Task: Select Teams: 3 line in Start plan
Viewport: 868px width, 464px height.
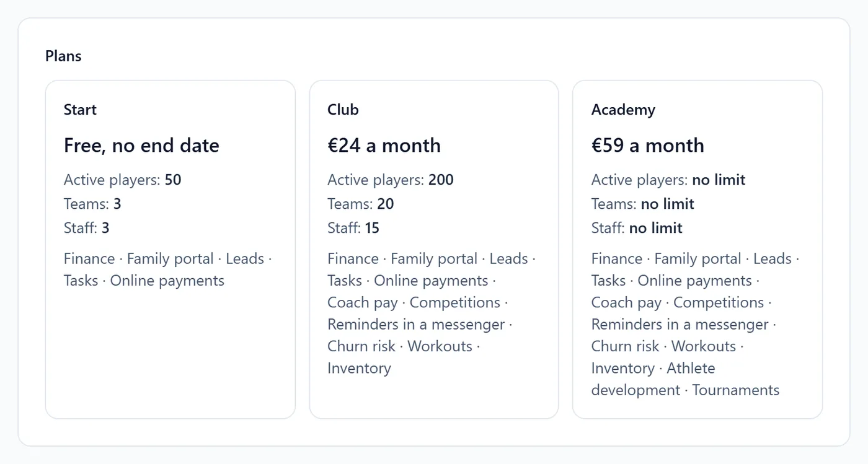Action: click(x=92, y=204)
